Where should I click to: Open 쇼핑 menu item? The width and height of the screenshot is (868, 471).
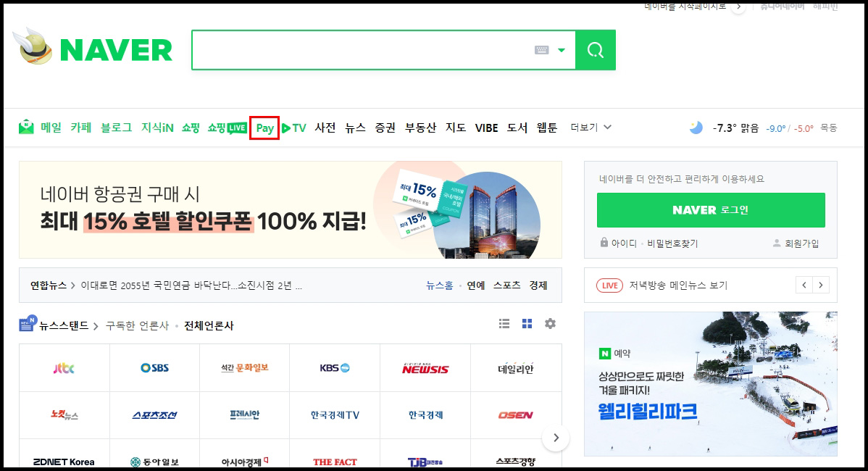[x=191, y=128]
